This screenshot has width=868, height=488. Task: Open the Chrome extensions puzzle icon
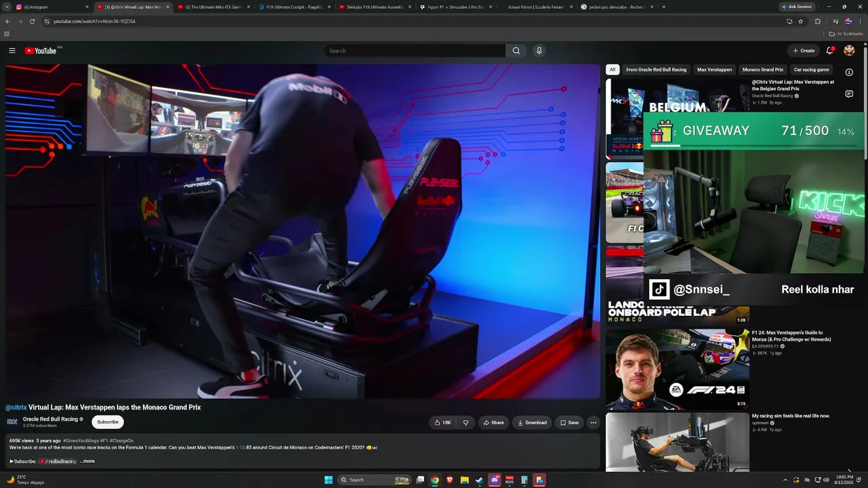(818, 21)
